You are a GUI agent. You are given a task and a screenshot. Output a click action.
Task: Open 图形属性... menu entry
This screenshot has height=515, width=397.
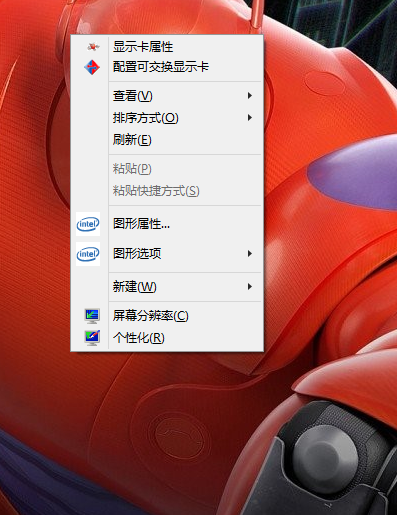(167, 224)
